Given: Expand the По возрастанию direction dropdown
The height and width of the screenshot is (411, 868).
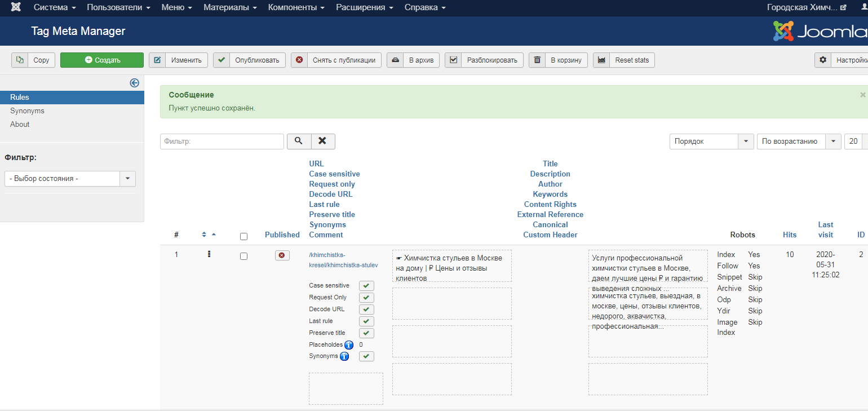Looking at the screenshot, I should tap(799, 142).
